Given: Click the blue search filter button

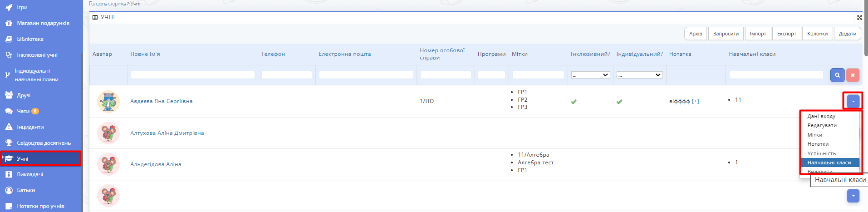Looking at the screenshot, I should coord(837,75).
